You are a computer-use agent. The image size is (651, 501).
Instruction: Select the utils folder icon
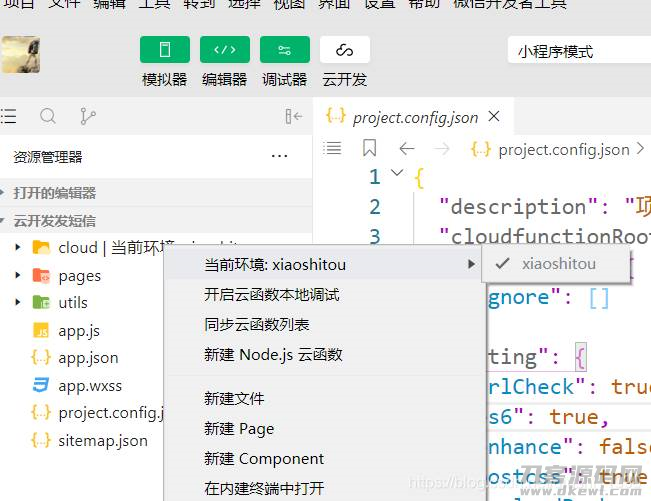coord(41,302)
